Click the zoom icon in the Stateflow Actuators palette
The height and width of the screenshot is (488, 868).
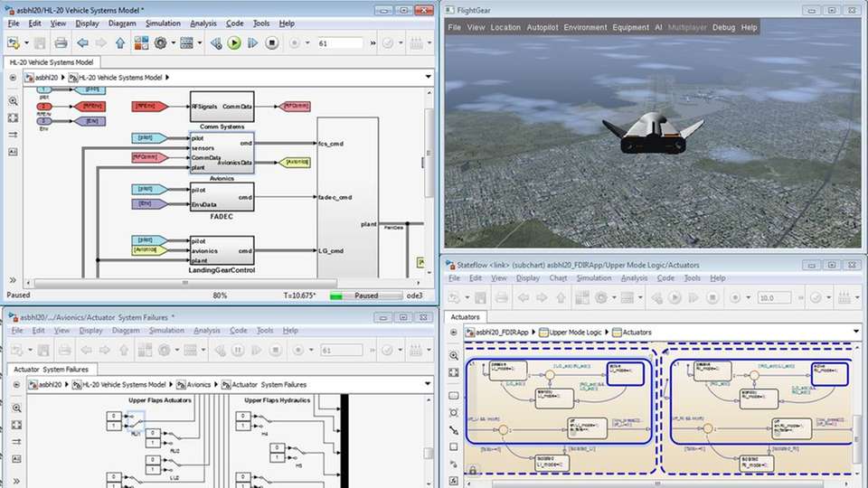(454, 356)
